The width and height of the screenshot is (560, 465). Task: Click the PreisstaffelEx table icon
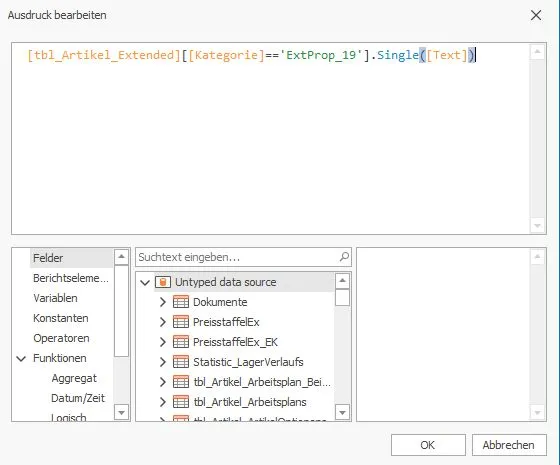coord(181,322)
